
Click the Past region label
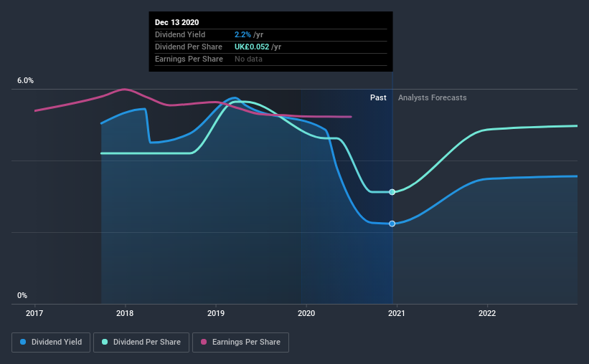[x=378, y=97]
